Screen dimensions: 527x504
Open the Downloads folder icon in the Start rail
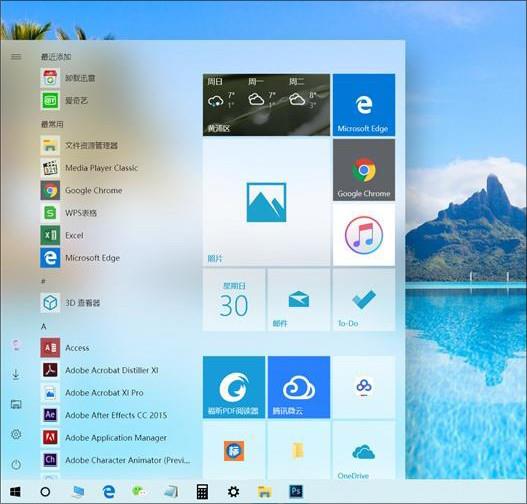[x=16, y=374]
